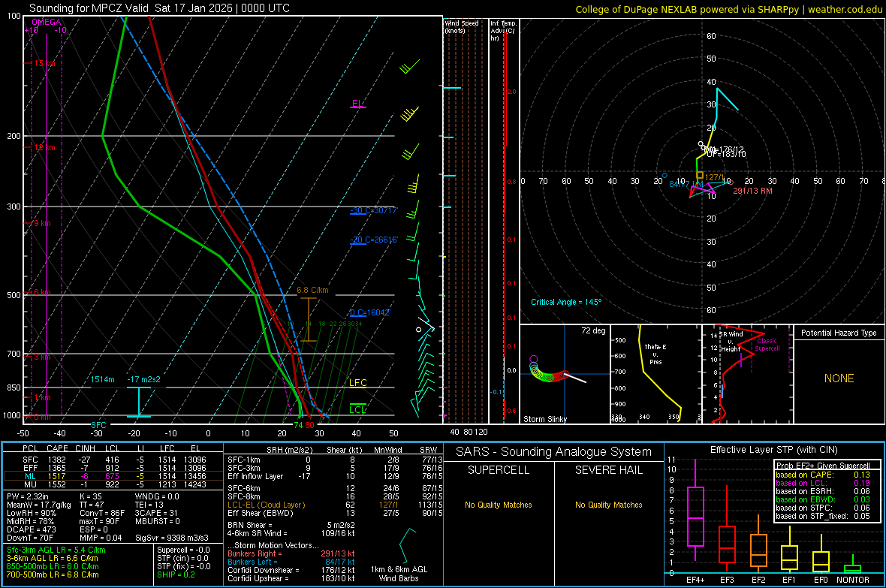Click the magenta EL level marker

coord(357,104)
